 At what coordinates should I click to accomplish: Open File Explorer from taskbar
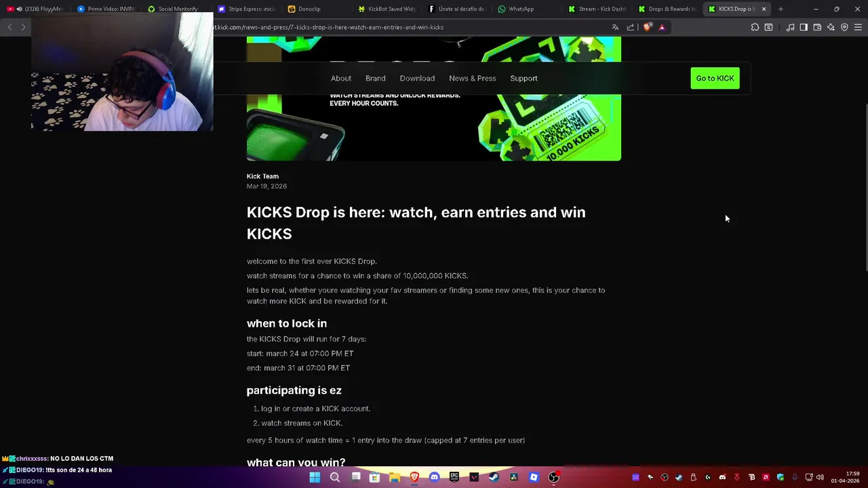click(395, 477)
